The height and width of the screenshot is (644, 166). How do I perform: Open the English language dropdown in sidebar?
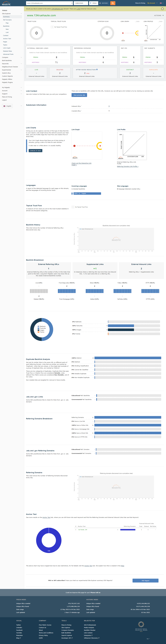click(x=7, y=106)
